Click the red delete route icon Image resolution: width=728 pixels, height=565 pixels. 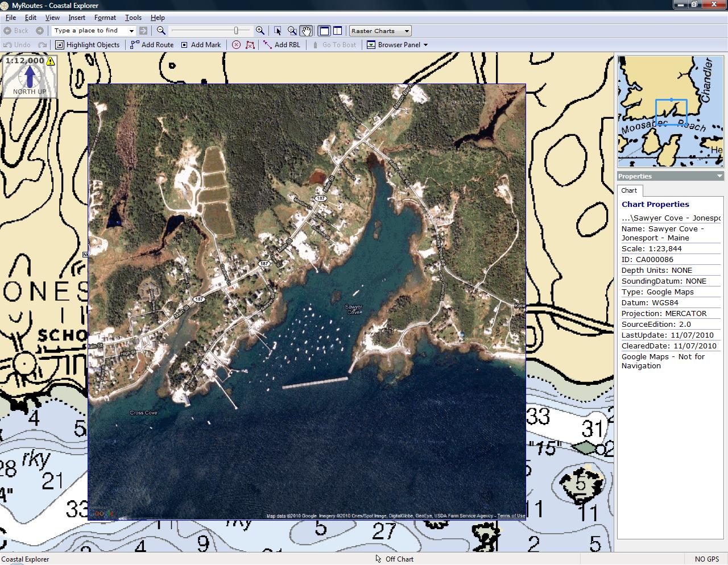tap(250, 44)
